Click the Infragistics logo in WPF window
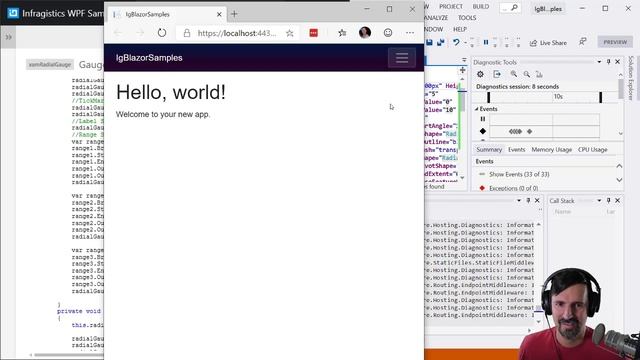 [x=13, y=13]
